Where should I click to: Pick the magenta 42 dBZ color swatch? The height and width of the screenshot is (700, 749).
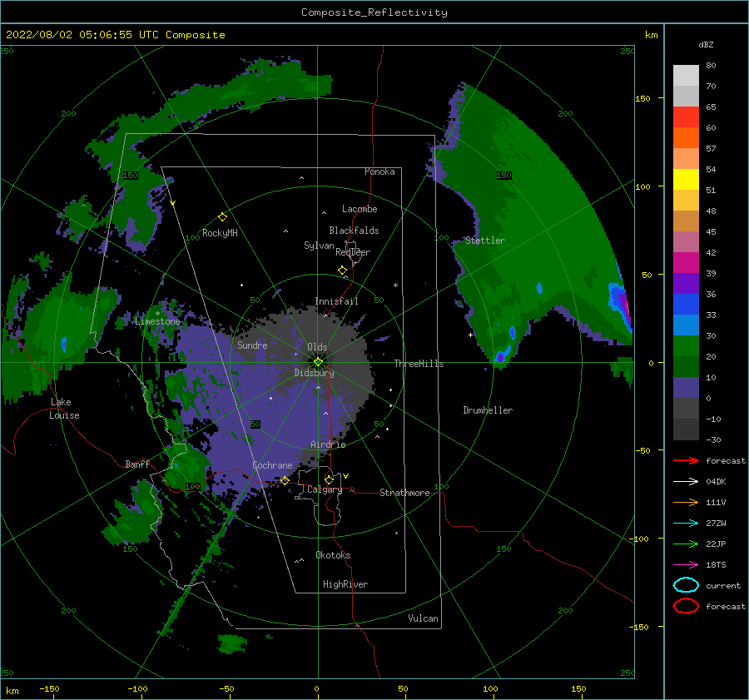[686, 262]
